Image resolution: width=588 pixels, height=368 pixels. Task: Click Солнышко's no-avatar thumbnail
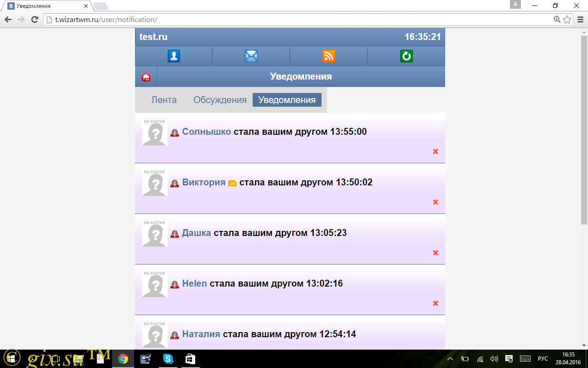154,132
